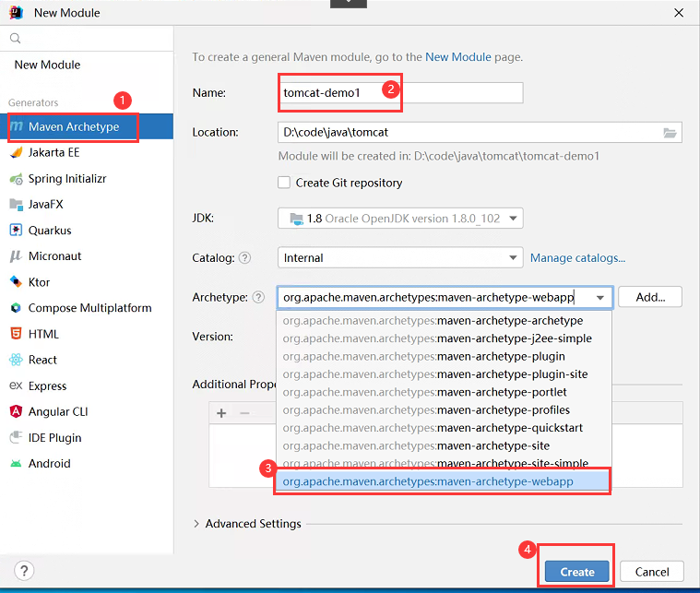Viewport: 700px width, 593px height.
Task: Open help with bottom-left question button
Action: coord(24,571)
